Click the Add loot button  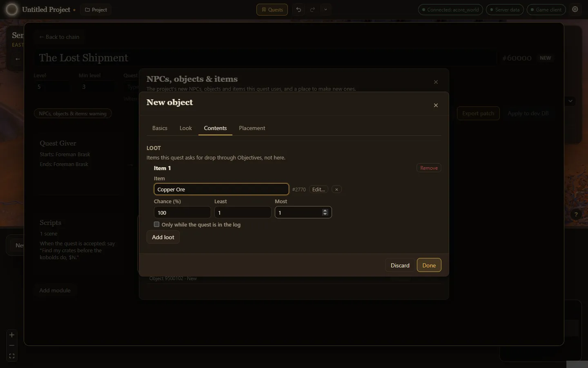[x=163, y=237]
